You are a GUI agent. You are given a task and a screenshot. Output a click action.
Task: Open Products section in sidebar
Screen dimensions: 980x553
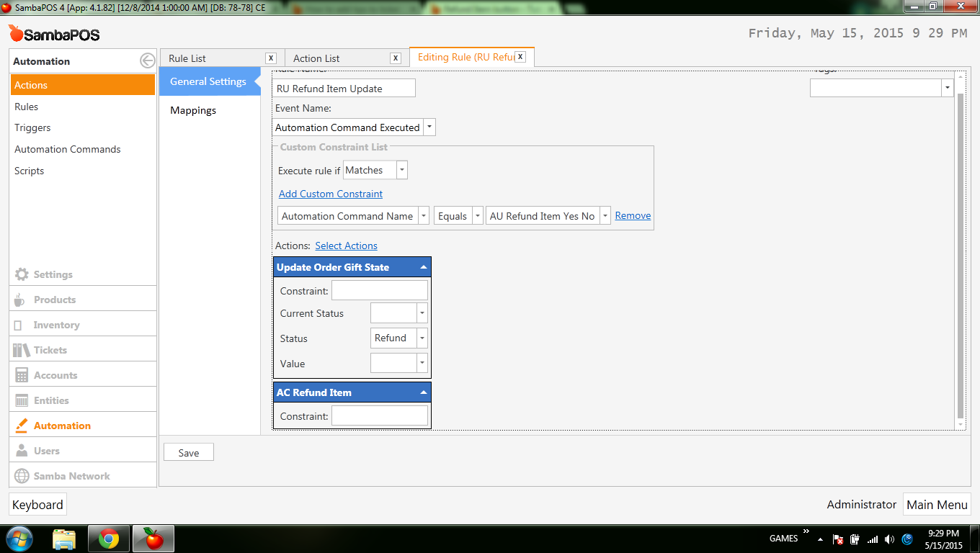[x=54, y=300]
